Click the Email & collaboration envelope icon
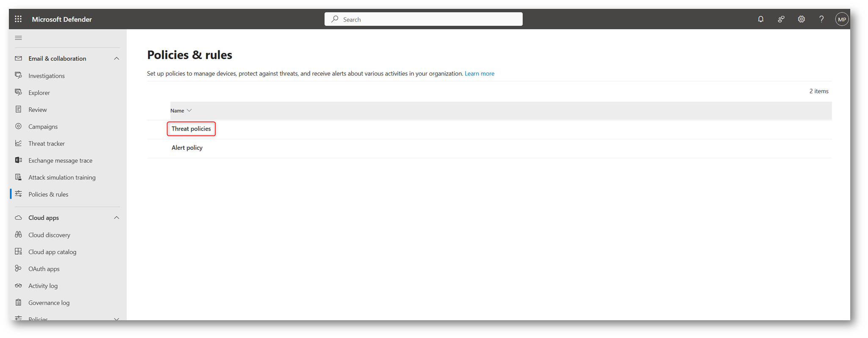Image resolution: width=868 pixels, height=338 pixels. (18, 58)
